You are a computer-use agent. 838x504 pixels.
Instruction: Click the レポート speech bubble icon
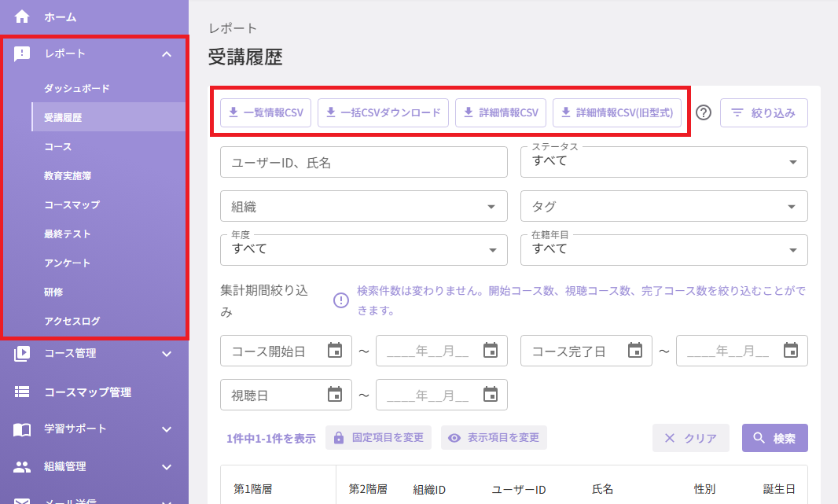point(22,54)
